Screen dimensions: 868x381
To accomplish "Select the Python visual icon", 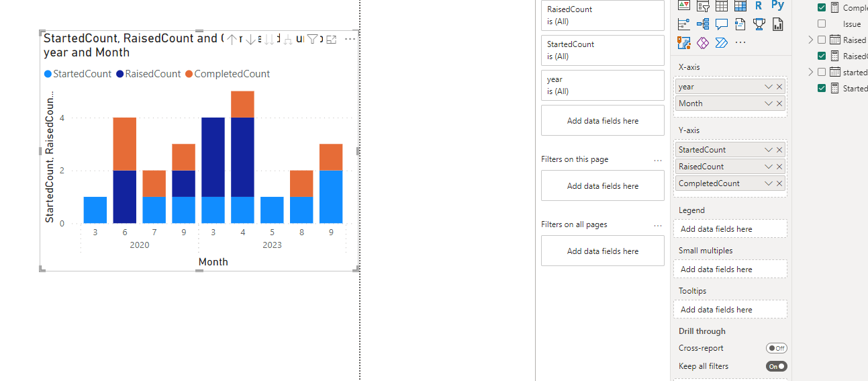I will (777, 5).
